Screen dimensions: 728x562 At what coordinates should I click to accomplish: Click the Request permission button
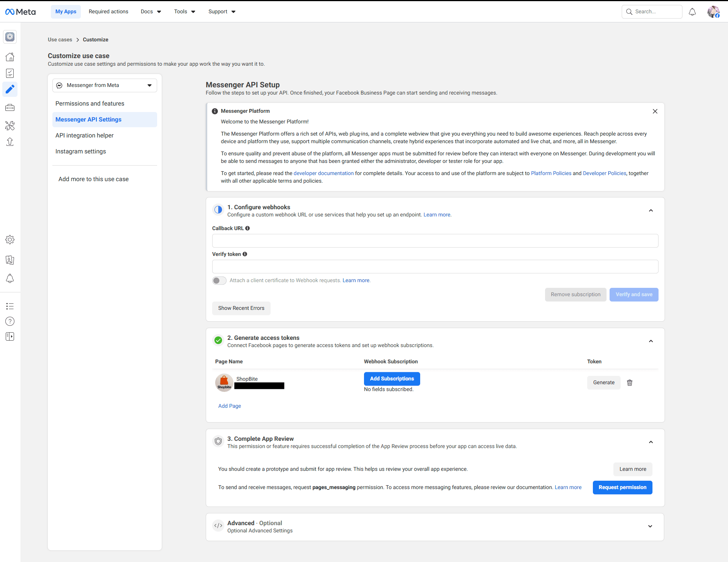tap(622, 487)
